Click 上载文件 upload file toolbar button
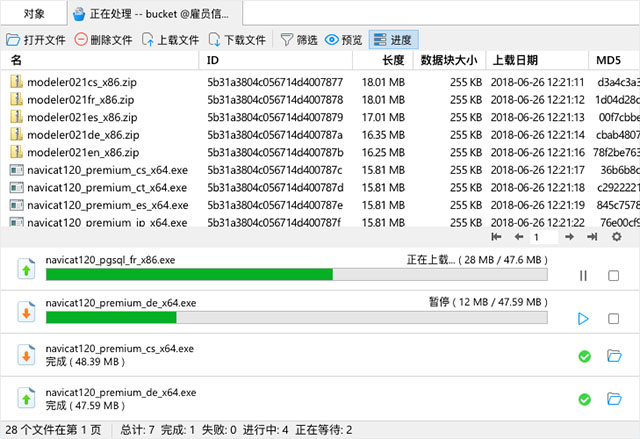Screen dimensions: 640x439 coord(170,40)
